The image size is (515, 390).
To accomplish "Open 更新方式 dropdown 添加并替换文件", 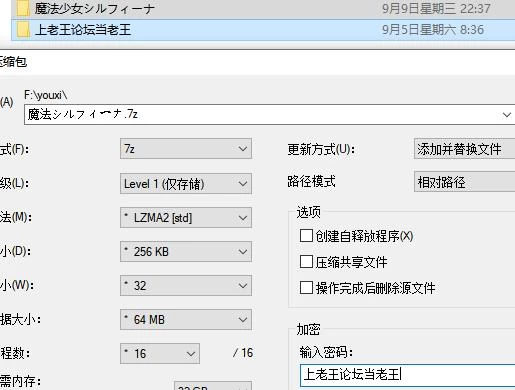I will tap(464, 149).
